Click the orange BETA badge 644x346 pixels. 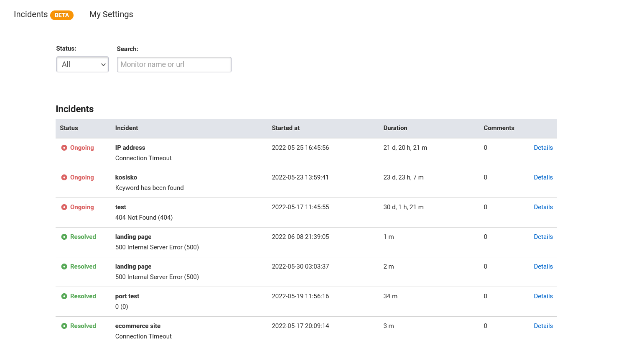pos(62,15)
